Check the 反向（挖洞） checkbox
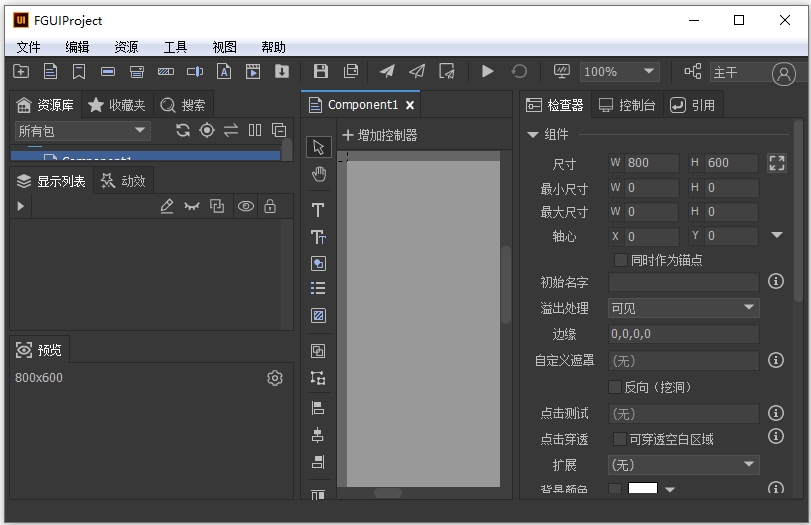Screen dimensions: 811x525 click(615, 387)
